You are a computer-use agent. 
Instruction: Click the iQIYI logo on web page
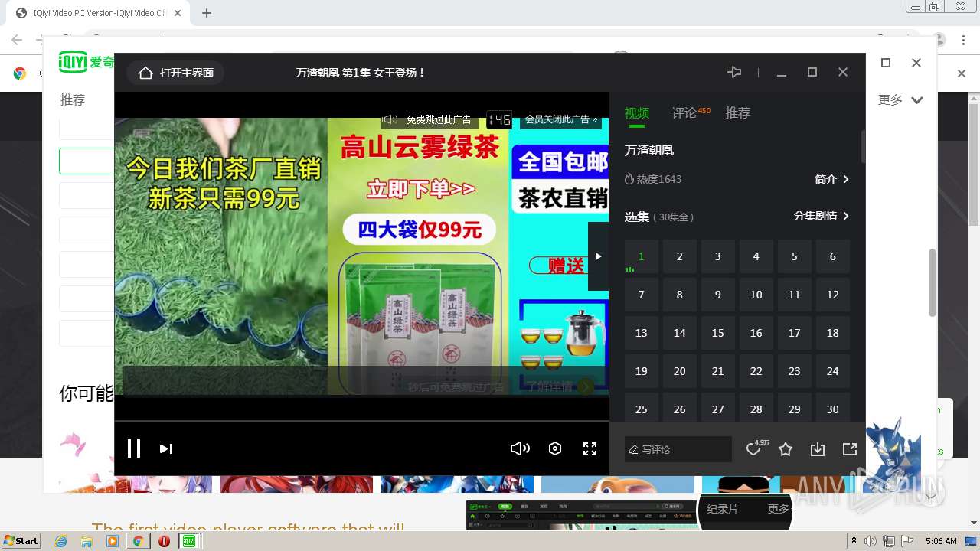click(x=86, y=62)
